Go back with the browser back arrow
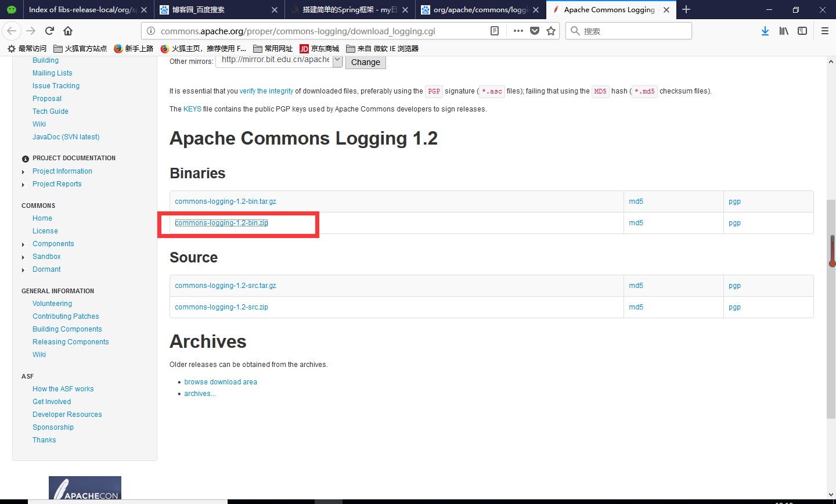The width and height of the screenshot is (836, 504). (x=12, y=31)
